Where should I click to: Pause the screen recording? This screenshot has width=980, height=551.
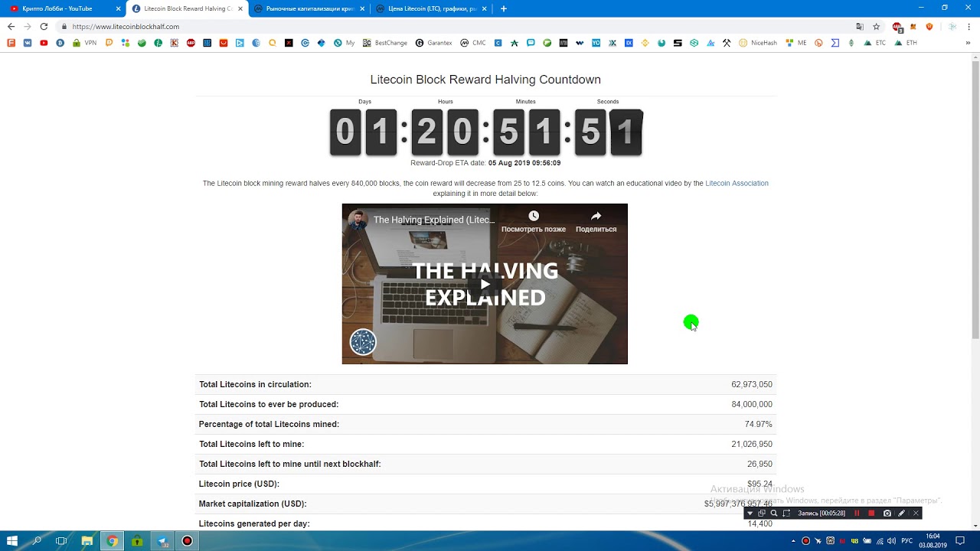coord(857,513)
